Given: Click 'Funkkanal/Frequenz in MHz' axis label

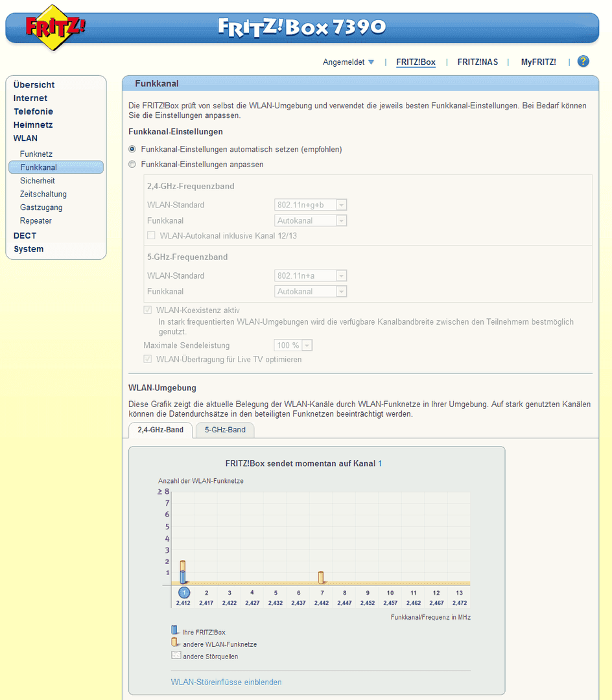Looking at the screenshot, I should 430,617.
